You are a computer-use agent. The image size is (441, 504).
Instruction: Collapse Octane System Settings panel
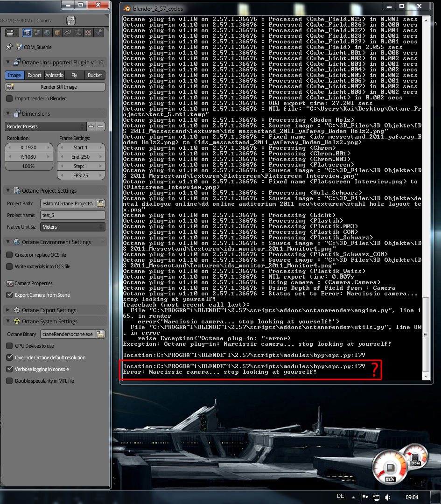(x=8, y=321)
